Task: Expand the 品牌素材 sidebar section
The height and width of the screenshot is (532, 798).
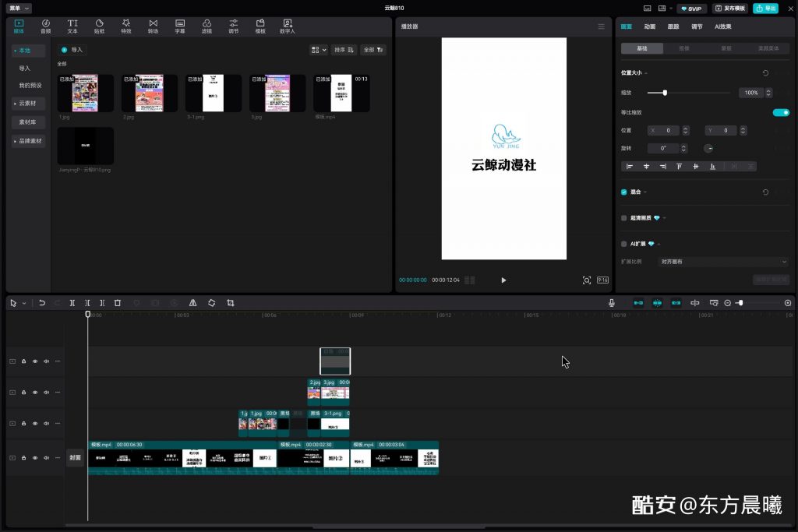Action: (28, 141)
